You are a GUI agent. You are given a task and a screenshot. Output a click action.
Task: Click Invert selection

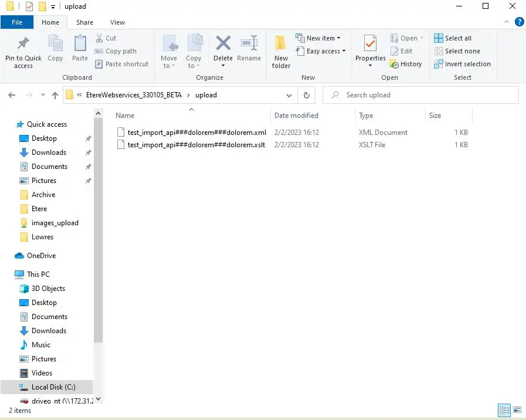[x=461, y=64]
